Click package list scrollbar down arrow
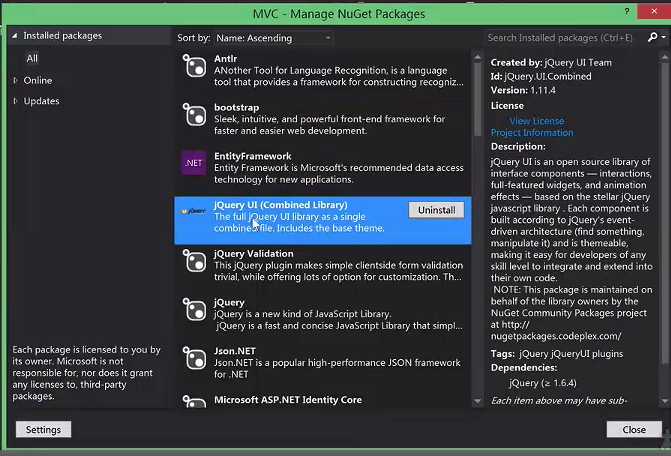This screenshot has height=456, width=671. (478, 401)
